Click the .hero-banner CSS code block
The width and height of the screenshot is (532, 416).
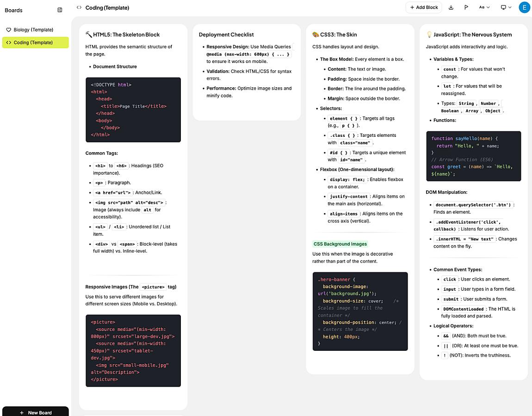pos(360,311)
